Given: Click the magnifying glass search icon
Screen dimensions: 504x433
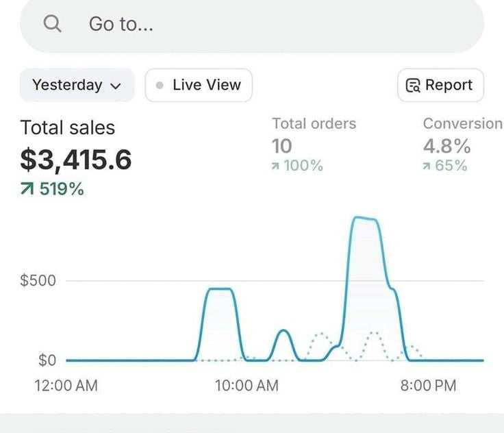Looking at the screenshot, I should (x=52, y=24).
